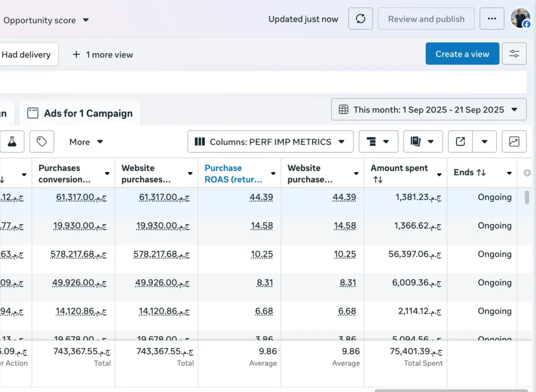The image size is (536, 392).
Task: Open the reports icon dropdown
Action: (423, 142)
